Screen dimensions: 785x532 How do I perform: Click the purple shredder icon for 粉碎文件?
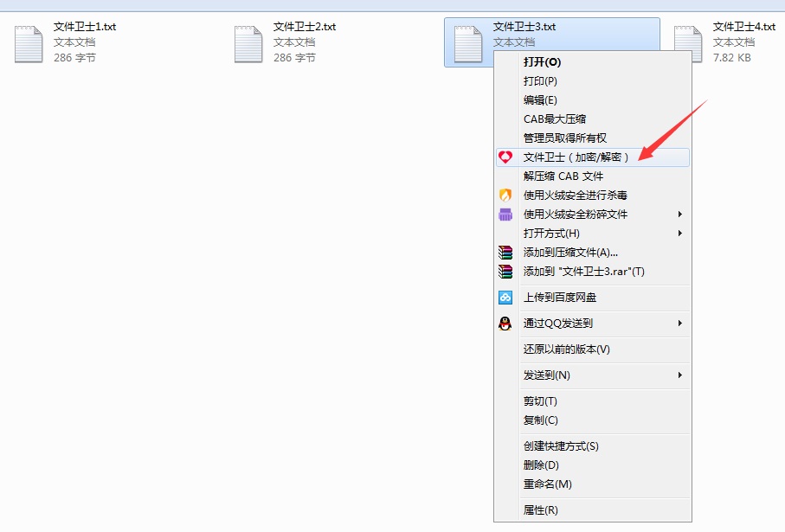(x=505, y=215)
